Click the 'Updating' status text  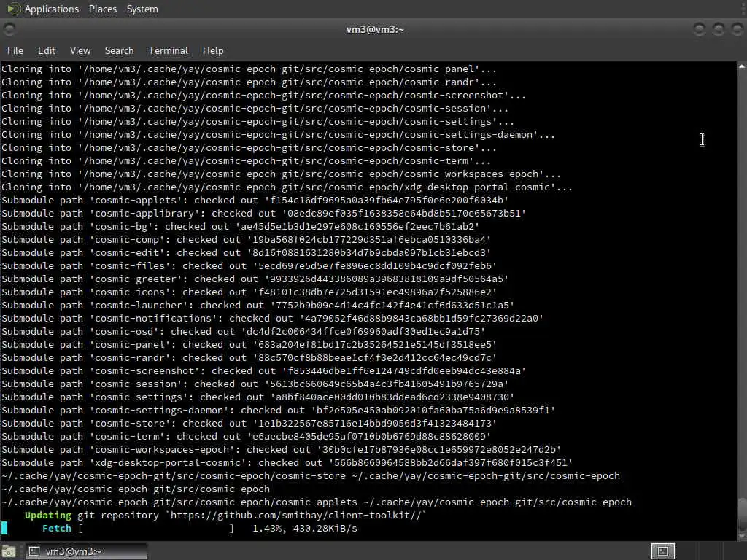[47, 516]
